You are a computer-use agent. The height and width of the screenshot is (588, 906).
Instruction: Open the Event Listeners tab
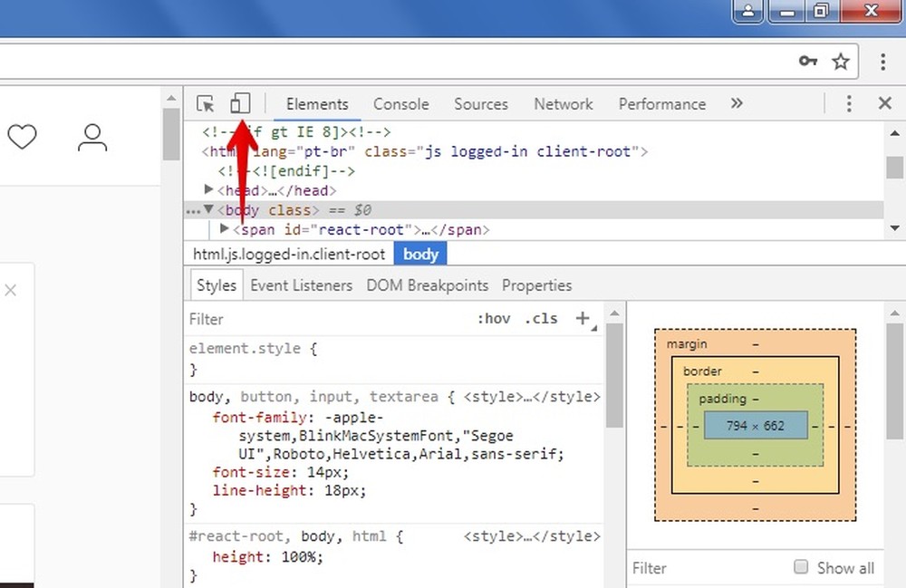(301, 285)
